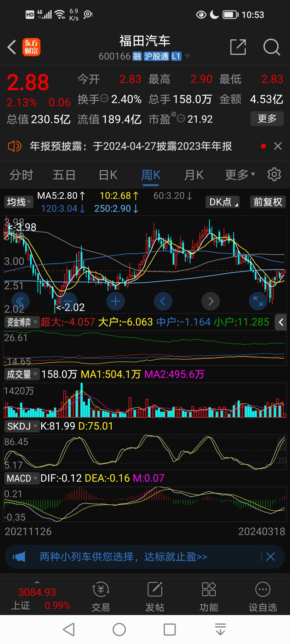Open the 两种小列车 promotion link

click(123, 557)
